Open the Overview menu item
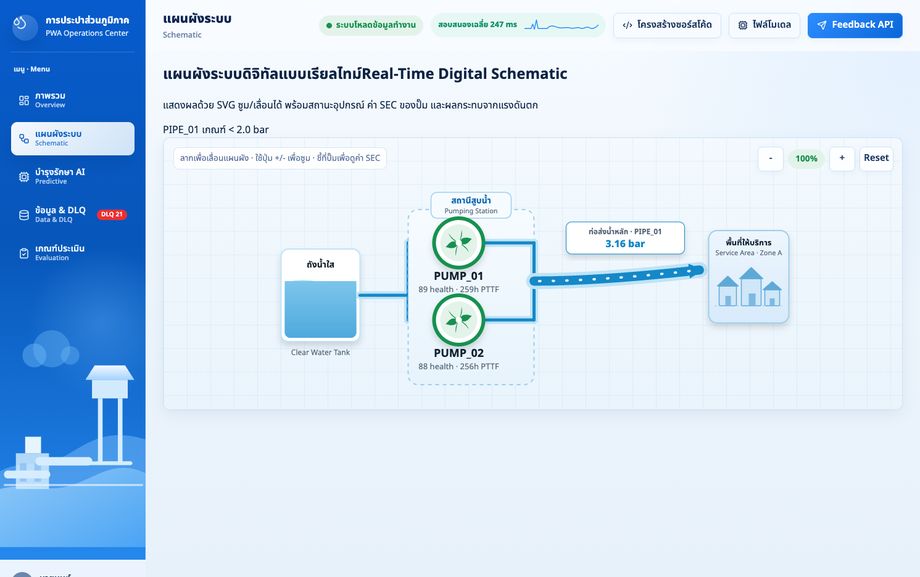This screenshot has width=920, height=577. 72,100
